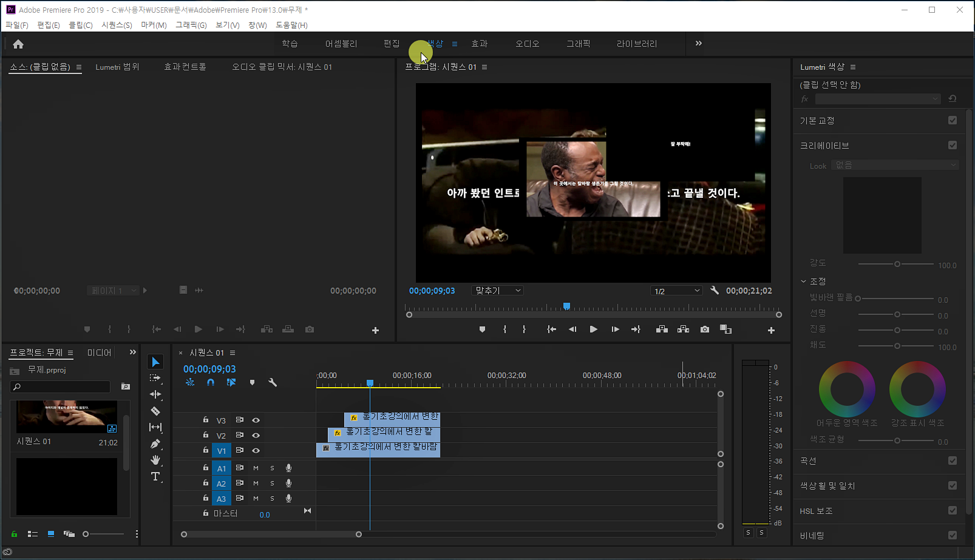Click 어두운 영역 색조 color wheel
This screenshot has height=560, width=975.
click(847, 390)
